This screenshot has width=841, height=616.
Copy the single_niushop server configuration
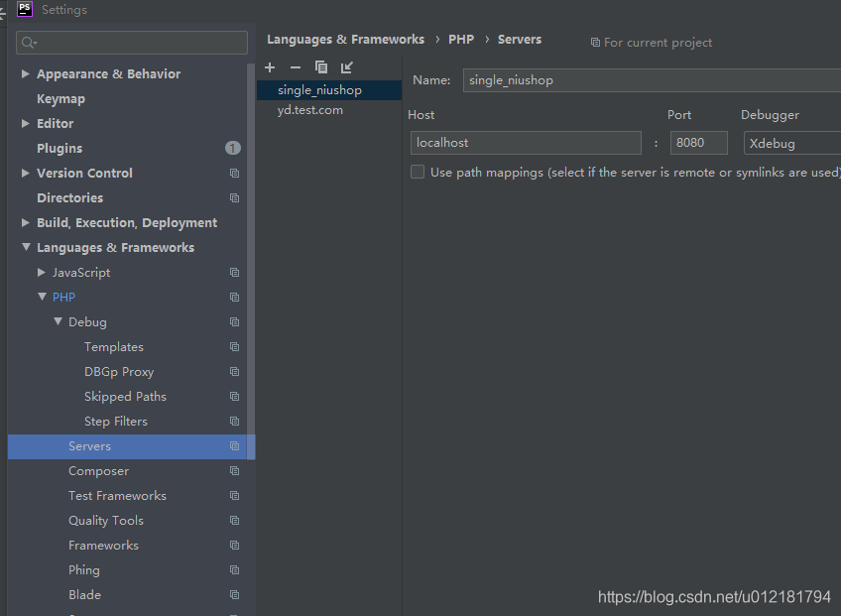[x=320, y=67]
